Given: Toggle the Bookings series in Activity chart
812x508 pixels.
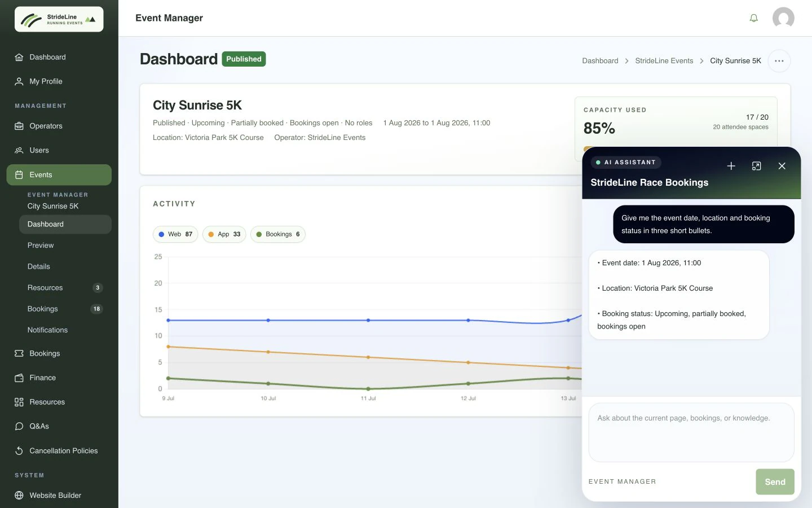Looking at the screenshot, I should 278,234.
